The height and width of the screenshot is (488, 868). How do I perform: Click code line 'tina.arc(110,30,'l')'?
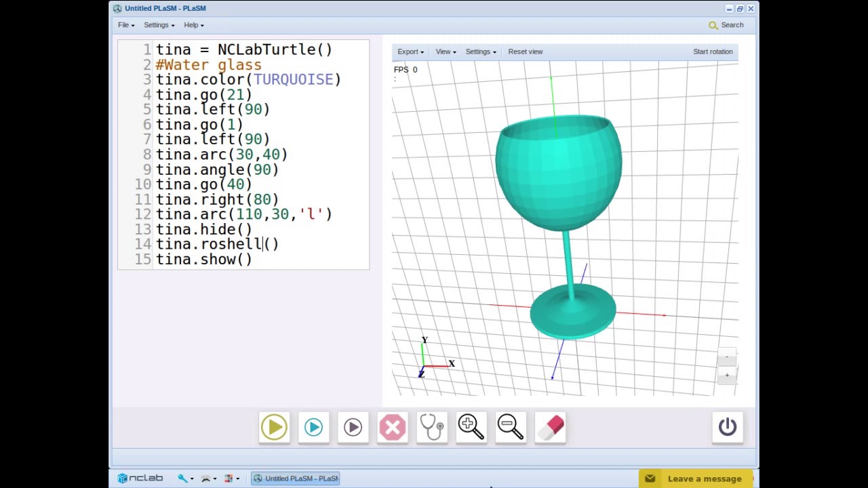coord(244,215)
